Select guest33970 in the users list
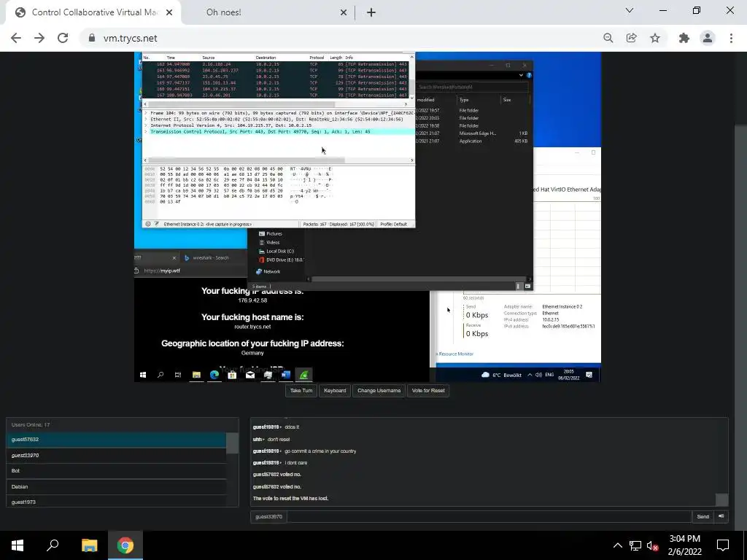 click(116, 455)
